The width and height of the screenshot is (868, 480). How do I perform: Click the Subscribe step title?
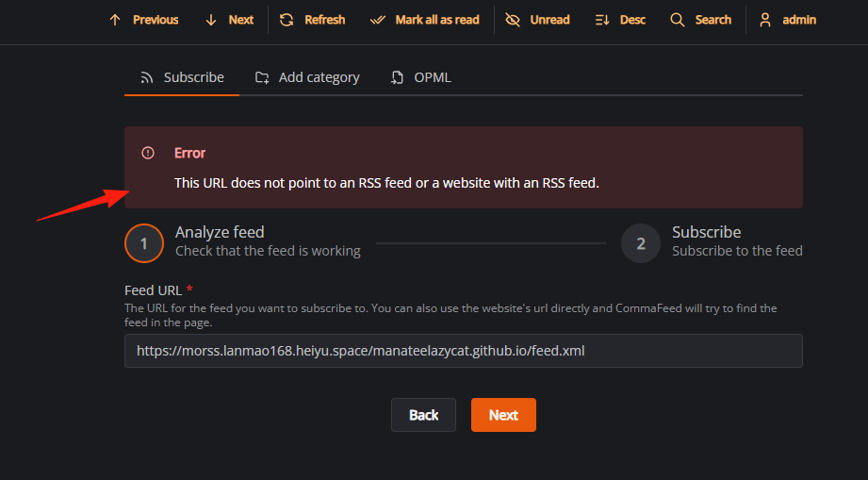[706, 232]
